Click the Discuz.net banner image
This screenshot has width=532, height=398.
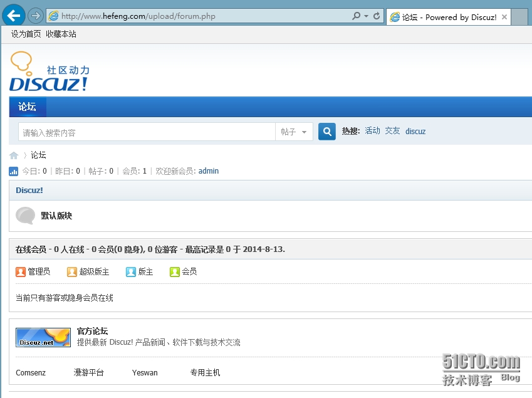pos(43,337)
